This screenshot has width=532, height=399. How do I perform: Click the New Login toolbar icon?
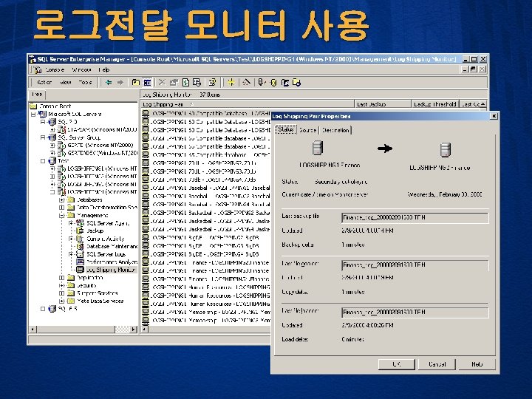(285, 83)
